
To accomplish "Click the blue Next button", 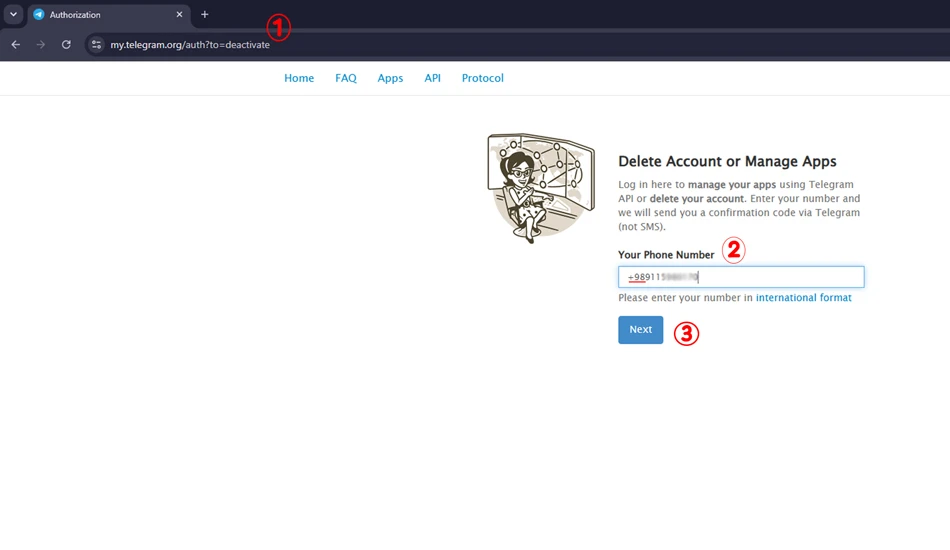I will 640,330.
